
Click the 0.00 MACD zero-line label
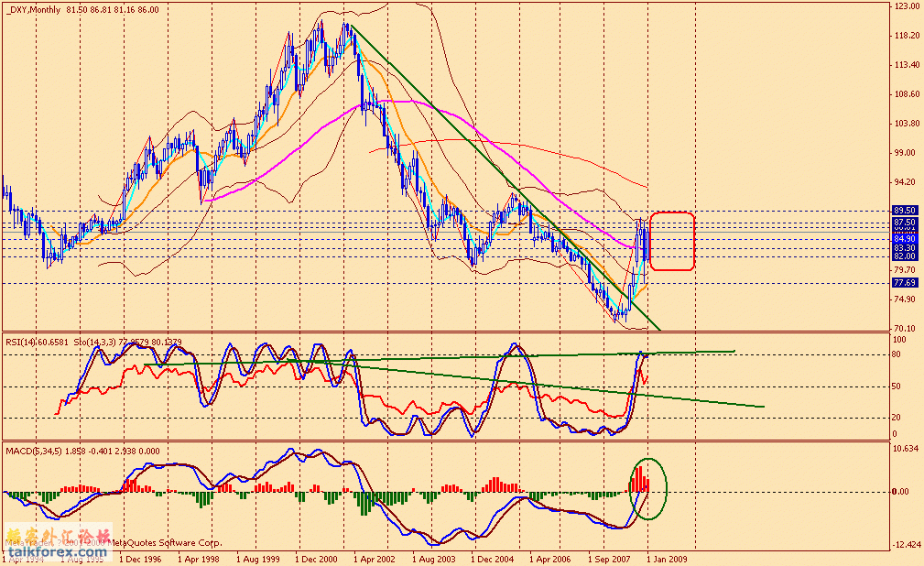[x=900, y=492]
